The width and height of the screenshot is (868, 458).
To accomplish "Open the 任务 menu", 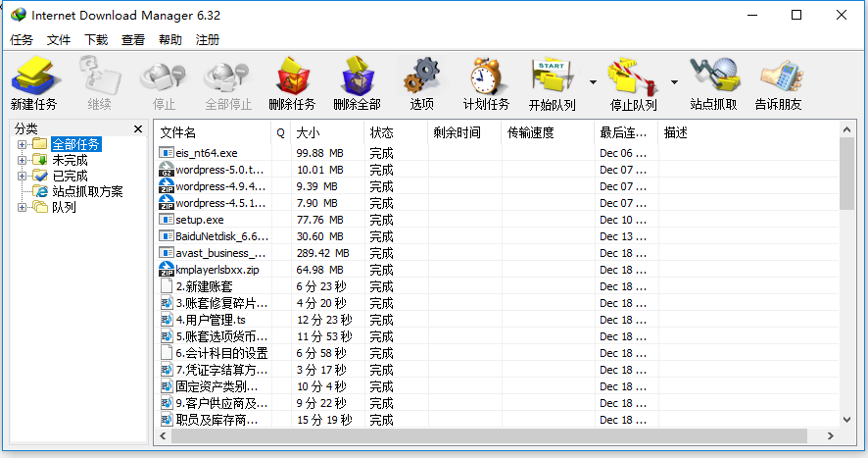I will (22, 40).
